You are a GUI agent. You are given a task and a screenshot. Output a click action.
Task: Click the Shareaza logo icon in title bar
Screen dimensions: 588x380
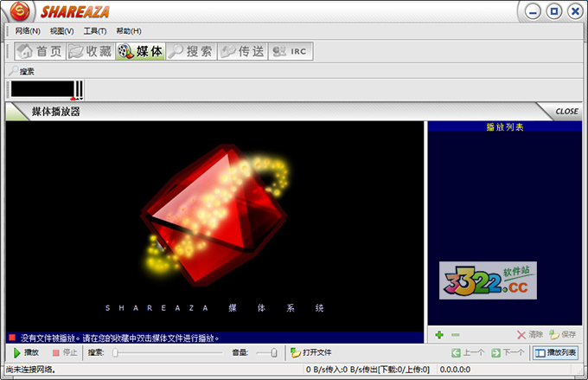tap(20, 11)
